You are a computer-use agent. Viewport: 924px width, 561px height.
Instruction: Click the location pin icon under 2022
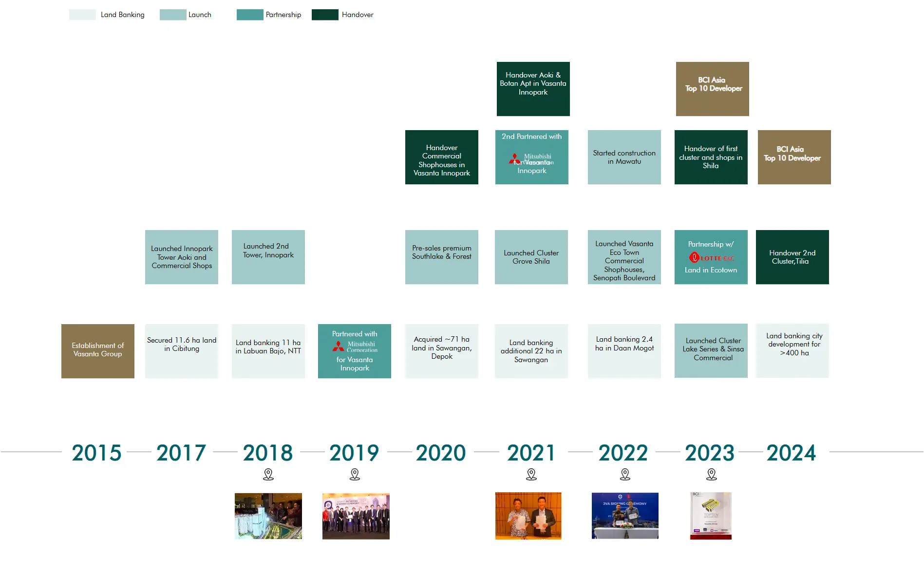click(625, 474)
